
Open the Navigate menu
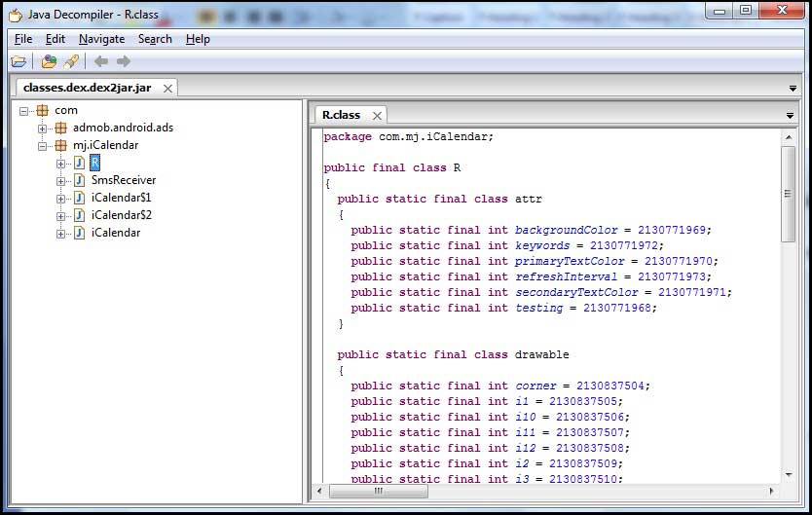101,39
